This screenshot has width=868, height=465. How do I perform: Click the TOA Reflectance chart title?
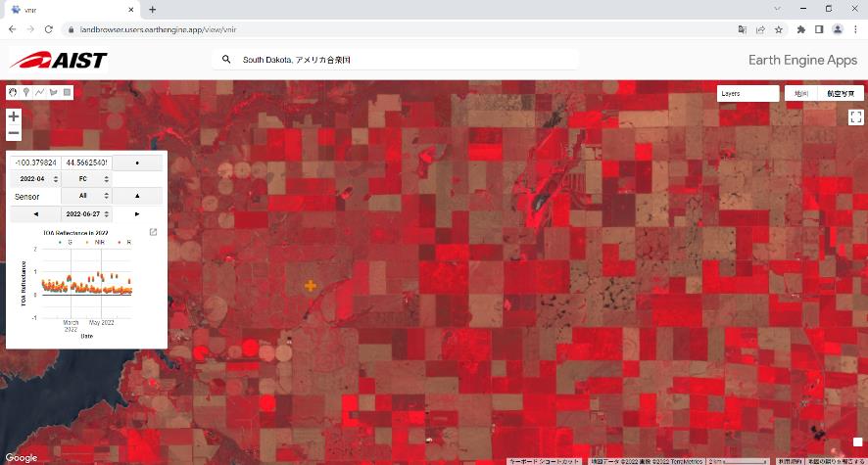(x=75, y=233)
